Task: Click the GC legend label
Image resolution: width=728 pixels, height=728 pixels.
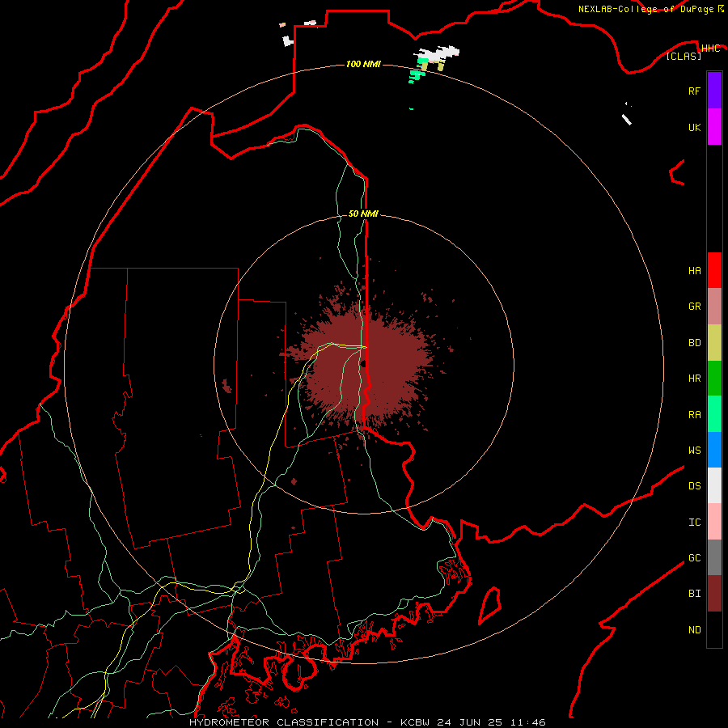Action: (694, 558)
